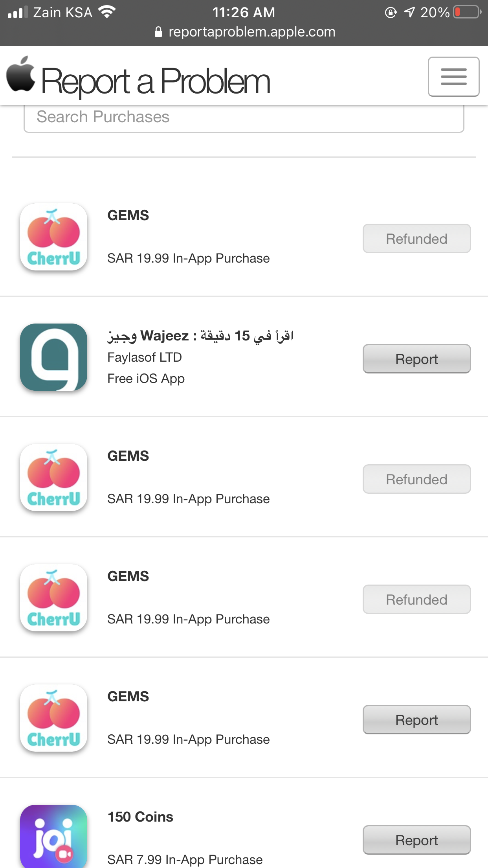
Task: Tap the first CherrU app icon
Action: tap(53, 237)
